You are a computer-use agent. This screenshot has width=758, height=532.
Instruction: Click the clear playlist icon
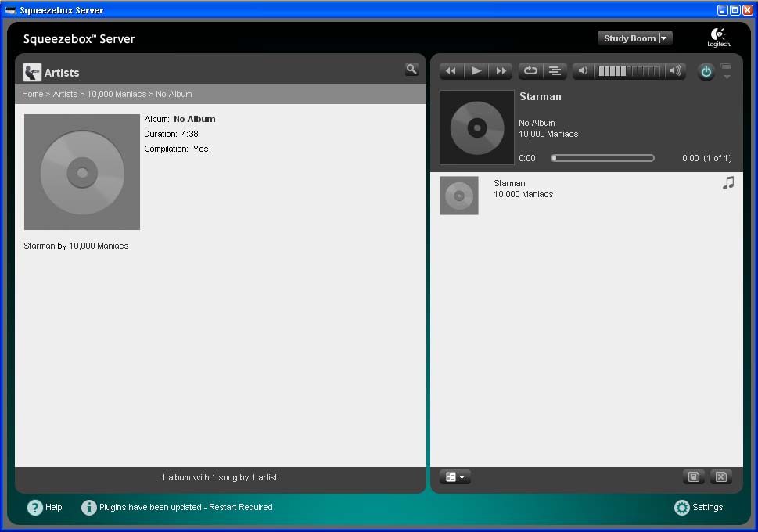pos(721,477)
